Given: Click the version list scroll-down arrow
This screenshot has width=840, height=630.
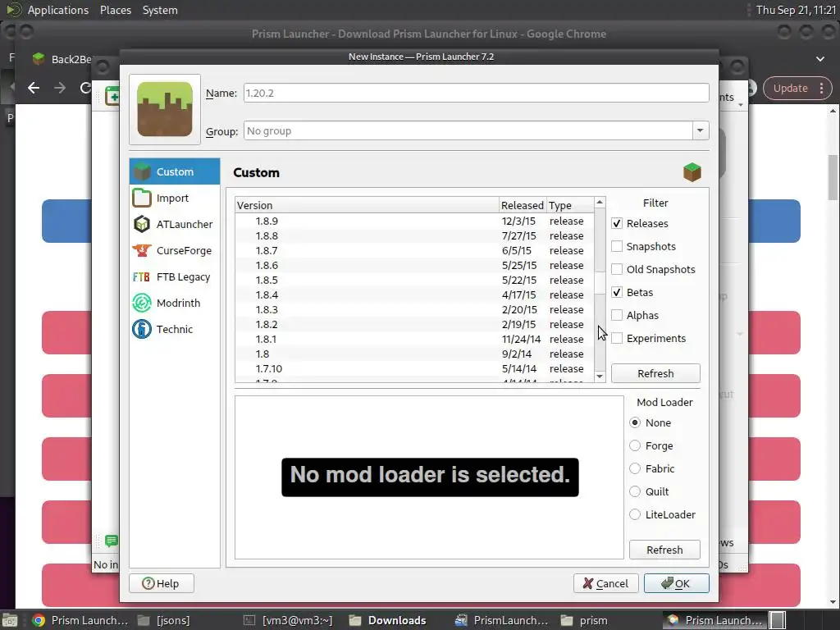Looking at the screenshot, I should coord(600,376).
